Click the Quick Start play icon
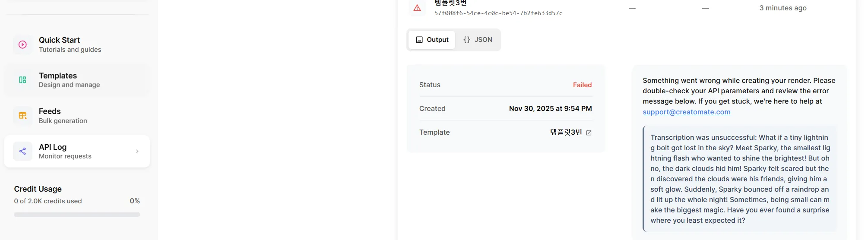Screen dimensions: 868x240 [x=22, y=44]
